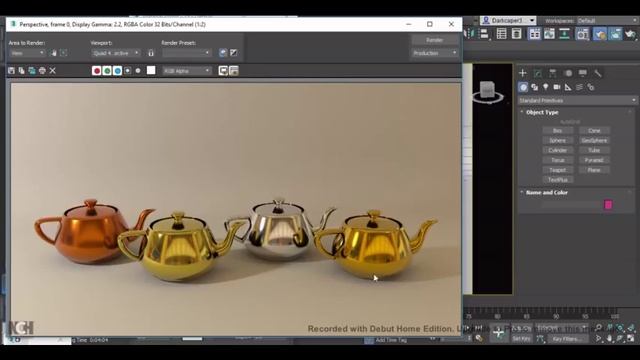Click the Add Time Tag field
This screenshot has height=360, width=640.
(391, 340)
